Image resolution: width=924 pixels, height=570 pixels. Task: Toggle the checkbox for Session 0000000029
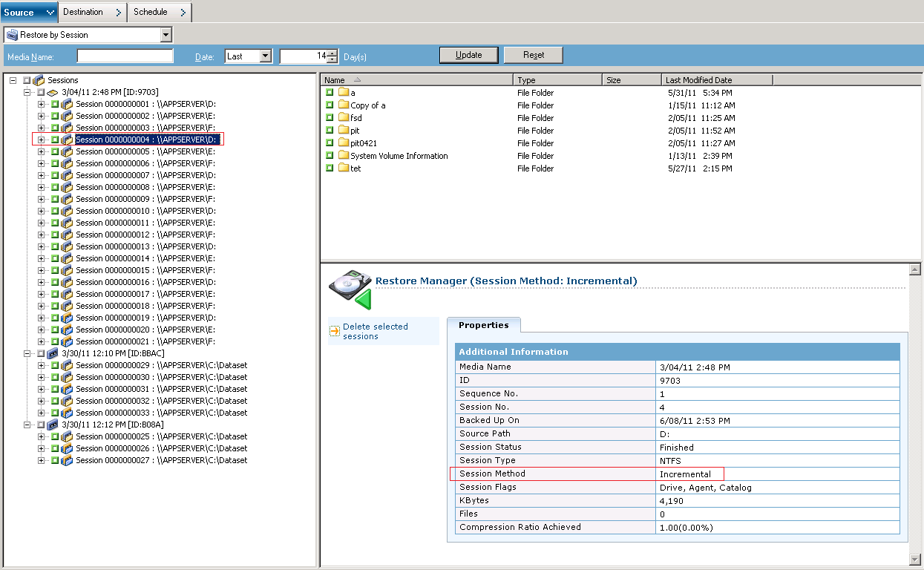pyautogui.click(x=55, y=365)
